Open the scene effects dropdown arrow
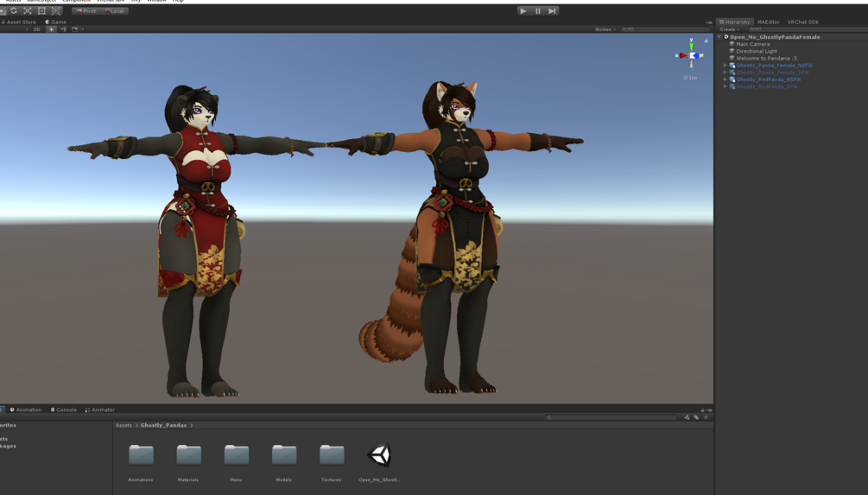The image size is (868, 495). pos(83,29)
